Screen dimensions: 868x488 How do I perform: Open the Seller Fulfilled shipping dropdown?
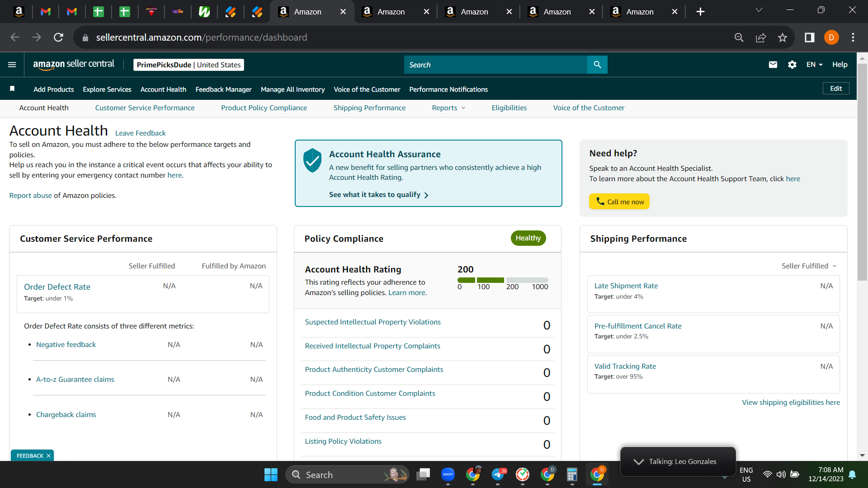809,266
